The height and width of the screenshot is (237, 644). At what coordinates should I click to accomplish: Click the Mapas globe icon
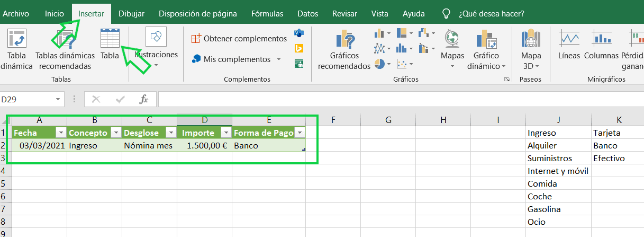452,39
